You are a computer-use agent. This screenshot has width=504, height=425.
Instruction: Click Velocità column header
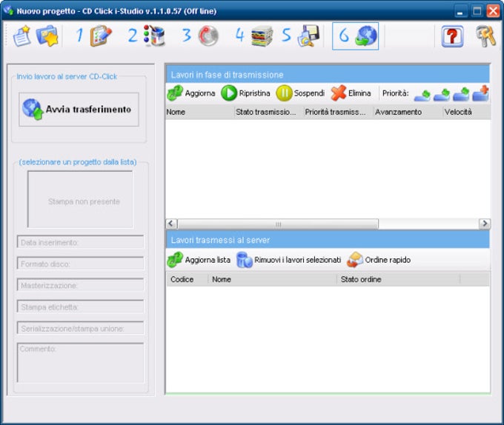(467, 112)
